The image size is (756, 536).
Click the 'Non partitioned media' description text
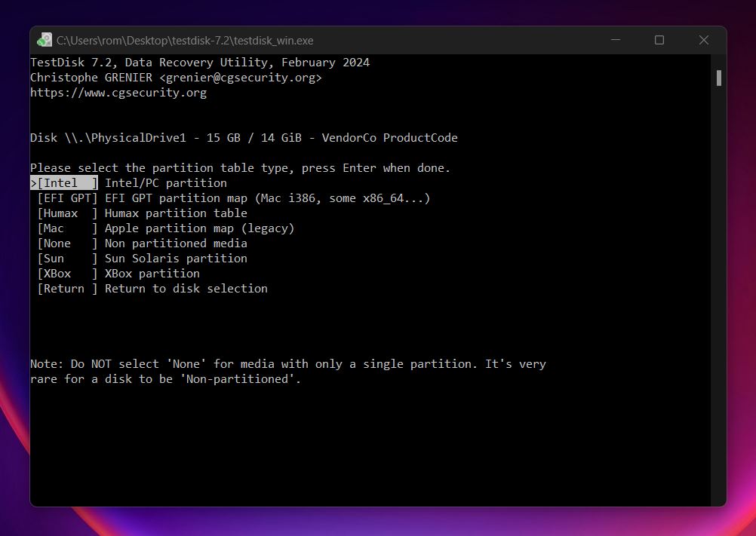coord(176,243)
